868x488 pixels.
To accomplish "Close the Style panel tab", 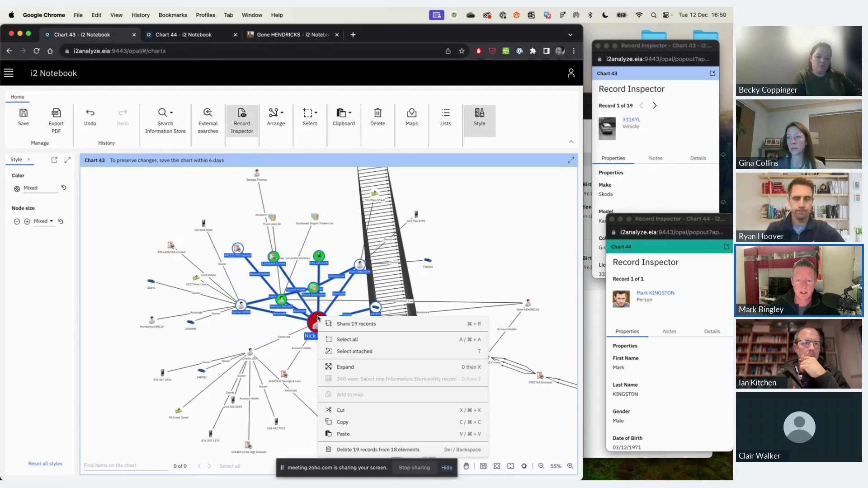I will click(x=29, y=160).
